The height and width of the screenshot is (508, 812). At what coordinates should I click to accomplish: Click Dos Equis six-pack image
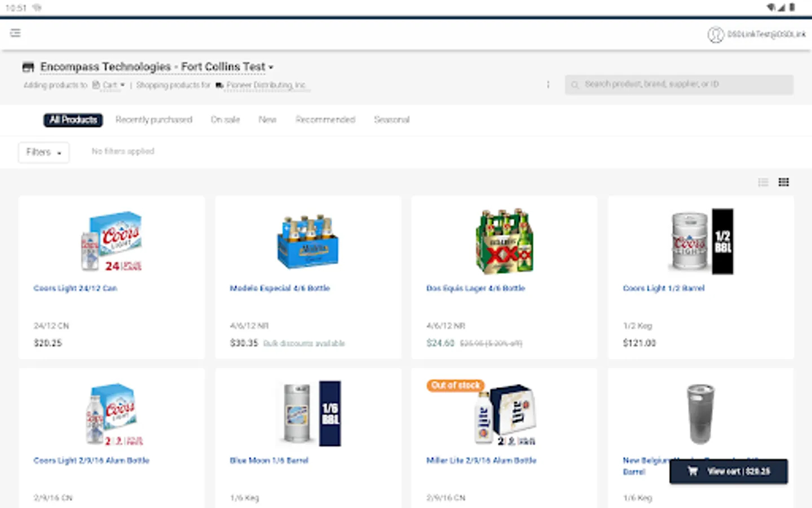[504, 242]
